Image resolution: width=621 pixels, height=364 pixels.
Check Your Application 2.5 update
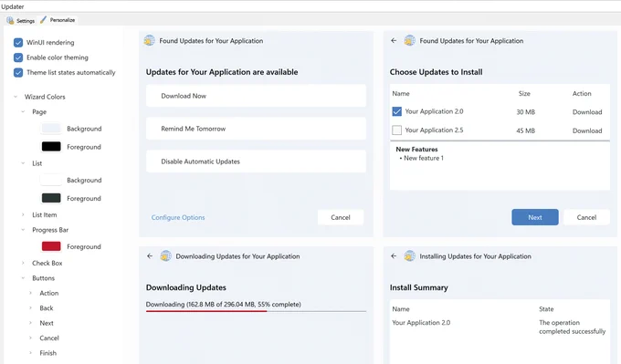(x=396, y=130)
